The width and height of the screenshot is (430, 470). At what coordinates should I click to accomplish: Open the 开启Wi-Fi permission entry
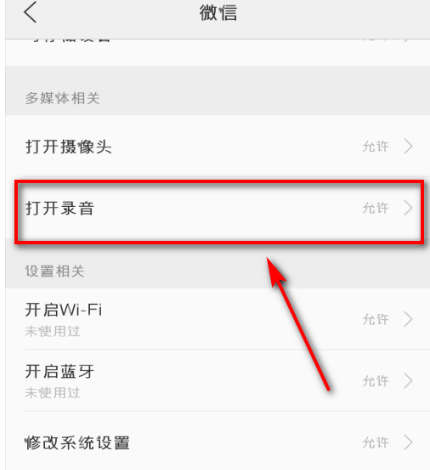click(x=217, y=319)
